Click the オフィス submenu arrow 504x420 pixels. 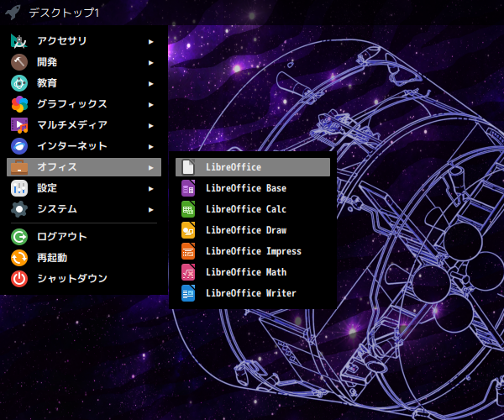coord(150,168)
